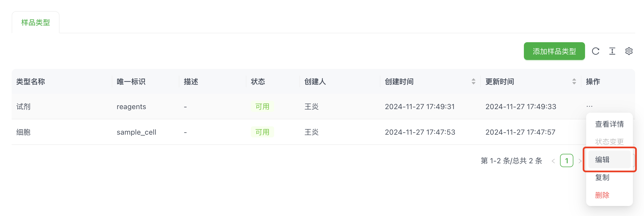Click the 可用 status tag for 细胞
This screenshot has height=216, width=644.
[x=262, y=132]
